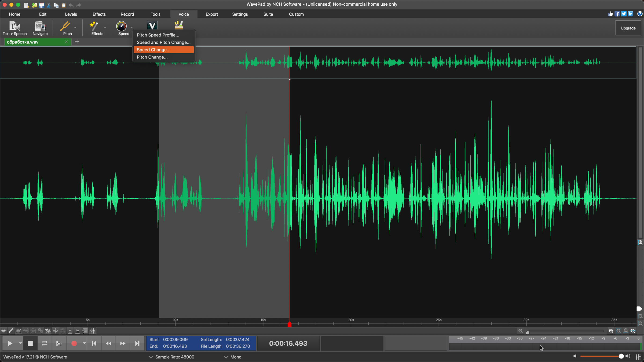Add a new tab with plus button
This screenshot has width=644, height=362.
click(x=77, y=42)
